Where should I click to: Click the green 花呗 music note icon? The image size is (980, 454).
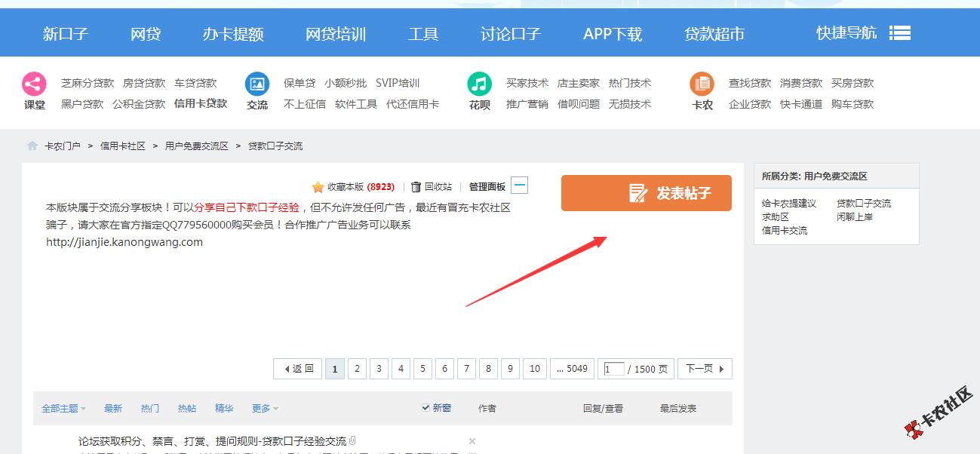[x=479, y=84]
